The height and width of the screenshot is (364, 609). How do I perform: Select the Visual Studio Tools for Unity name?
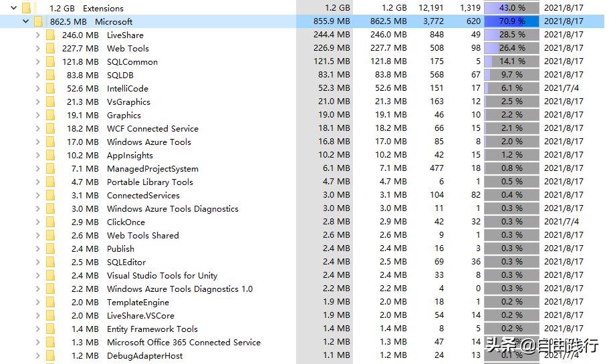[x=162, y=276]
